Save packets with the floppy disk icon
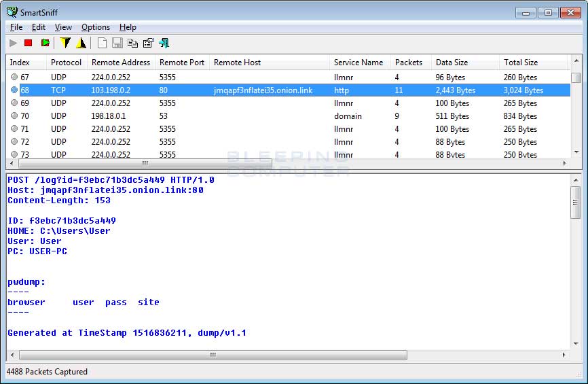Image resolution: width=588 pixels, height=384 pixels. point(117,43)
